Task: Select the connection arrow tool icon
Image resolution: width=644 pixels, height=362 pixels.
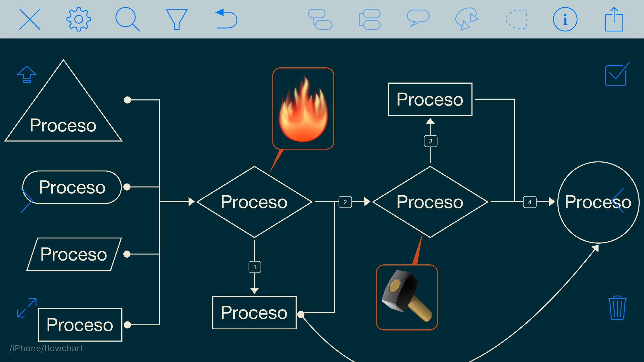Action: point(467,19)
